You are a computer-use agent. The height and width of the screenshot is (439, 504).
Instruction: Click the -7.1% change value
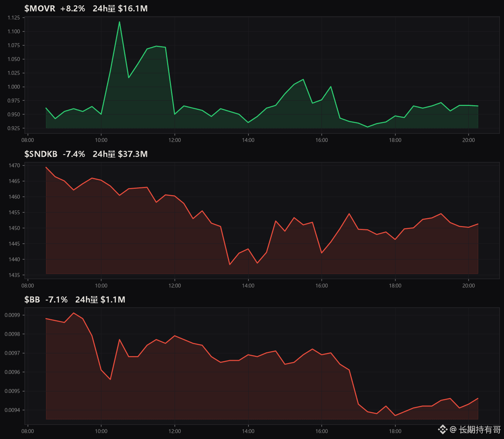57,300
